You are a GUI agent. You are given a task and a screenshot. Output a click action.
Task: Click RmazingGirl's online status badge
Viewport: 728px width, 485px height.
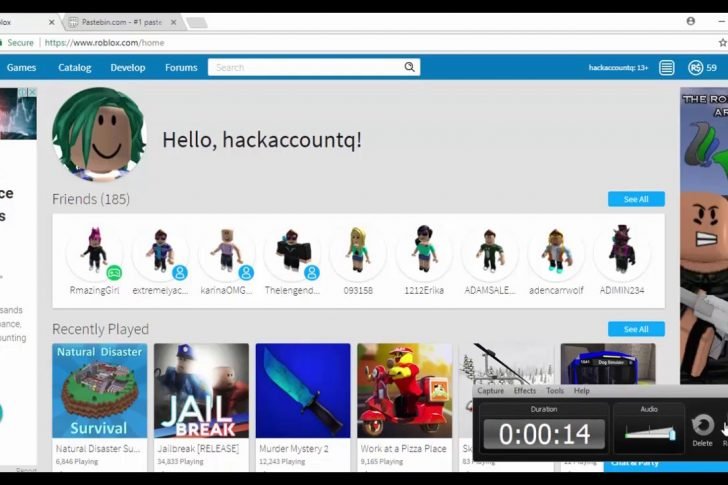(x=114, y=272)
